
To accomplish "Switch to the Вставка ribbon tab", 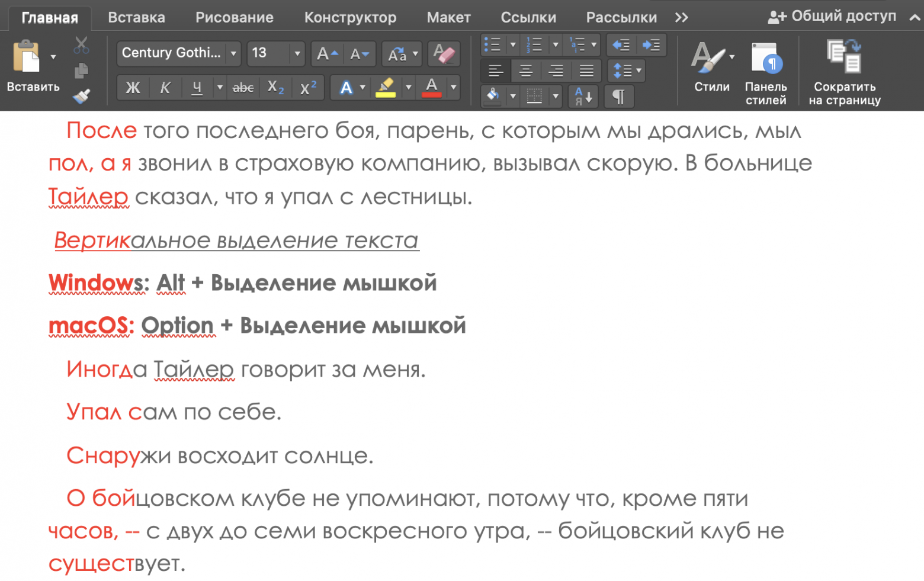I will coord(136,17).
